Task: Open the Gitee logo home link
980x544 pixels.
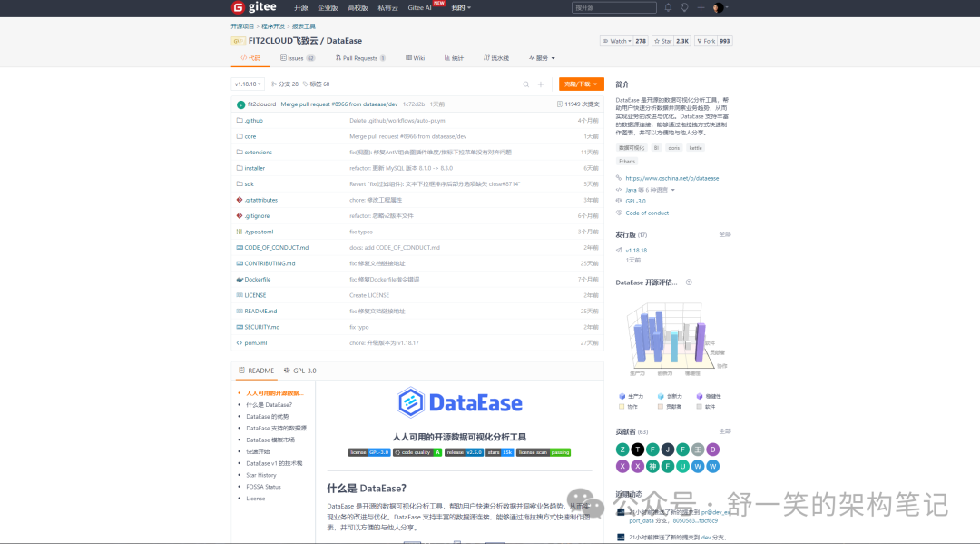Action: click(x=254, y=7)
